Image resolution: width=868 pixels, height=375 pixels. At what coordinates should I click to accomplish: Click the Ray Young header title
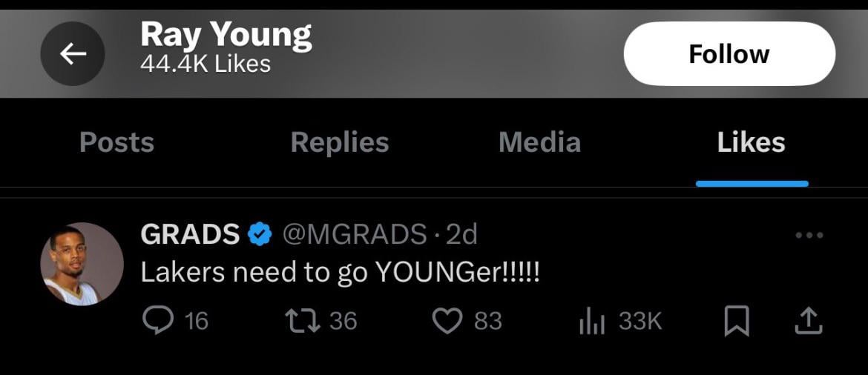coord(226,36)
